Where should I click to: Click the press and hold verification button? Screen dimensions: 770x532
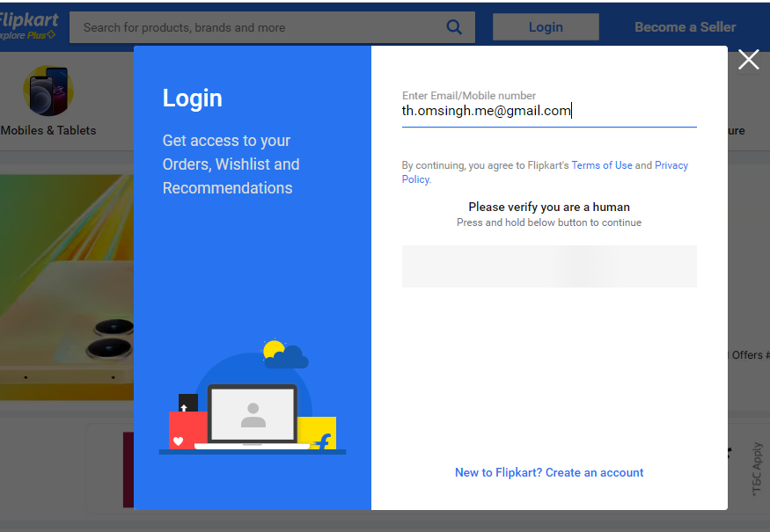point(549,266)
